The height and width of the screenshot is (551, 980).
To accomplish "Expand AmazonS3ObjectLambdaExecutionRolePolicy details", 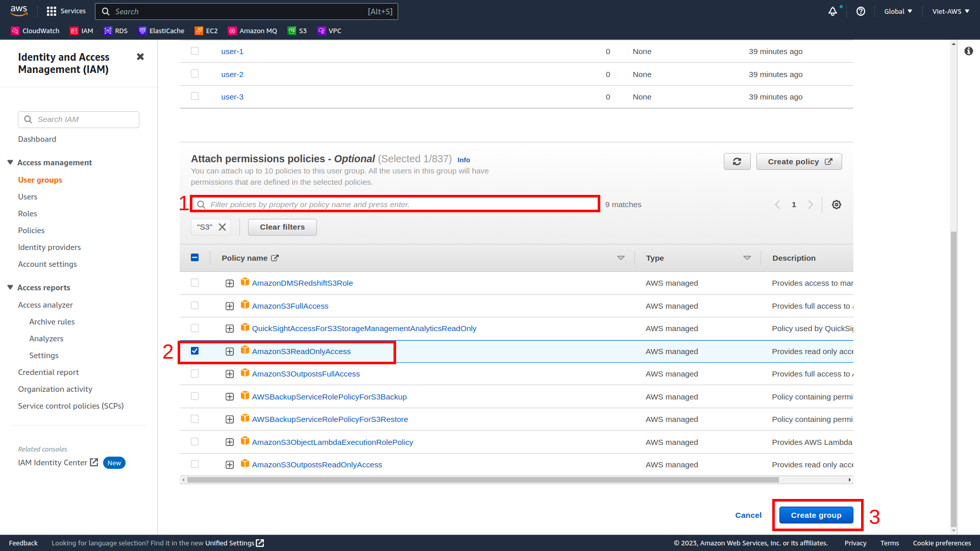I will click(230, 442).
